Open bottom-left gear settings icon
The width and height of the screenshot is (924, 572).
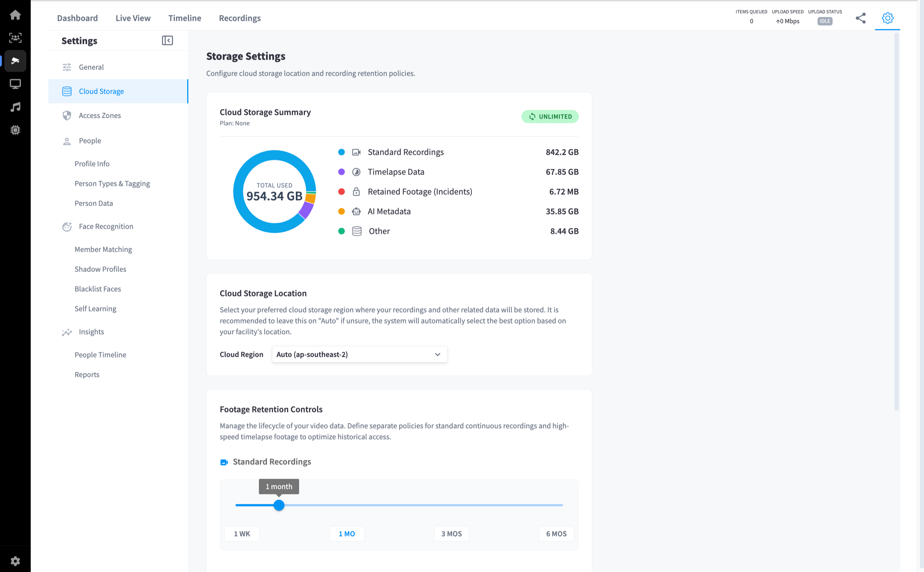(x=15, y=561)
